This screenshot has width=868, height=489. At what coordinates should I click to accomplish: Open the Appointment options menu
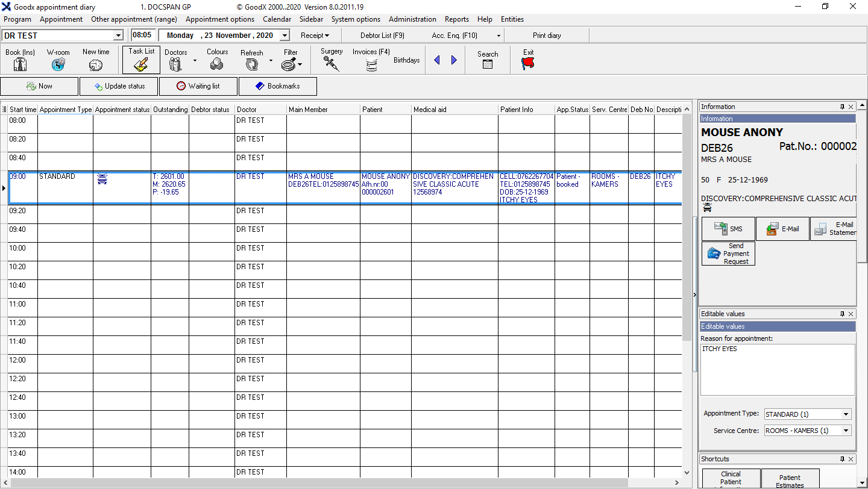[220, 19]
